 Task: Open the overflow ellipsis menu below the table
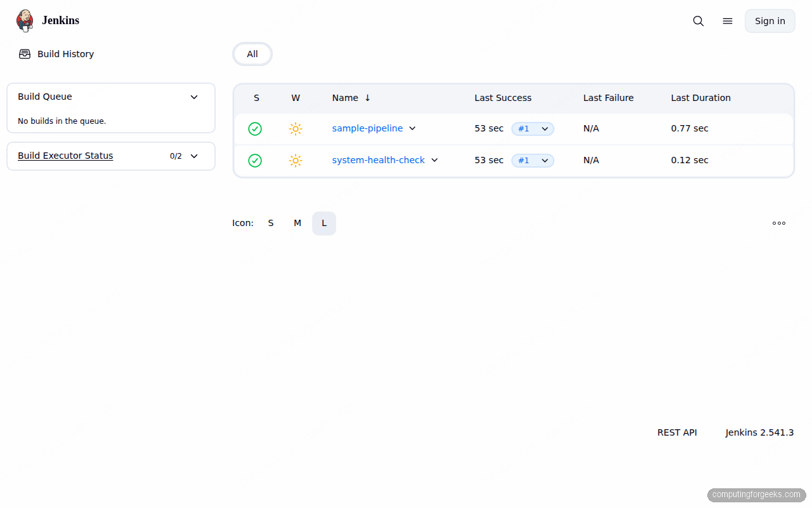(778, 223)
